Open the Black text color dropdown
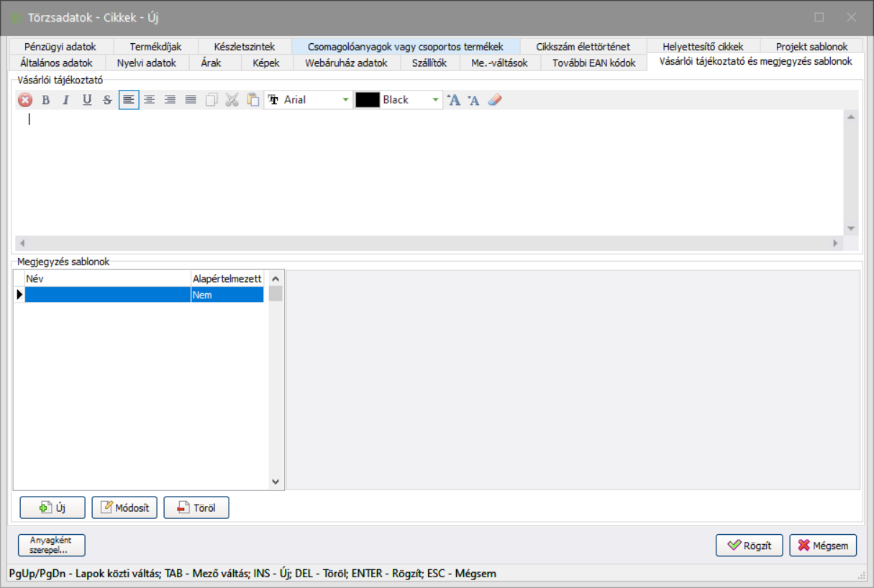The height and width of the screenshot is (588, 874). [x=436, y=101]
